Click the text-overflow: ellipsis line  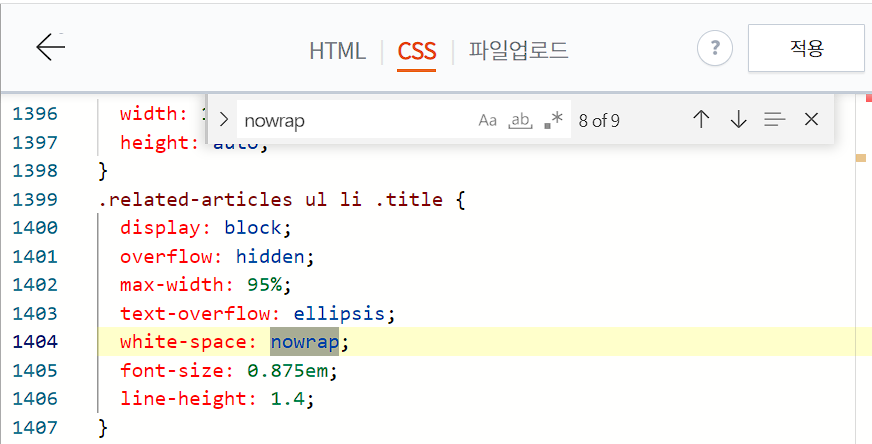pyautogui.click(x=257, y=313)
